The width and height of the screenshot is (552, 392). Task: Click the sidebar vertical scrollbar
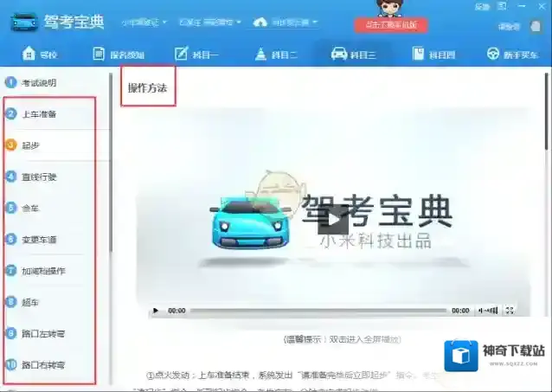click(x=110, y=173)
